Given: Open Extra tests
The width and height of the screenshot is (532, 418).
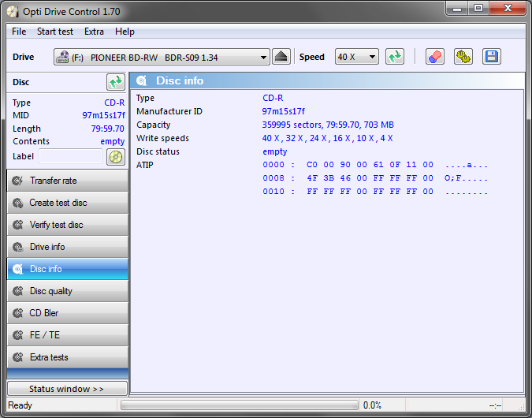Looking at the screenshot, I should (68, 357).
